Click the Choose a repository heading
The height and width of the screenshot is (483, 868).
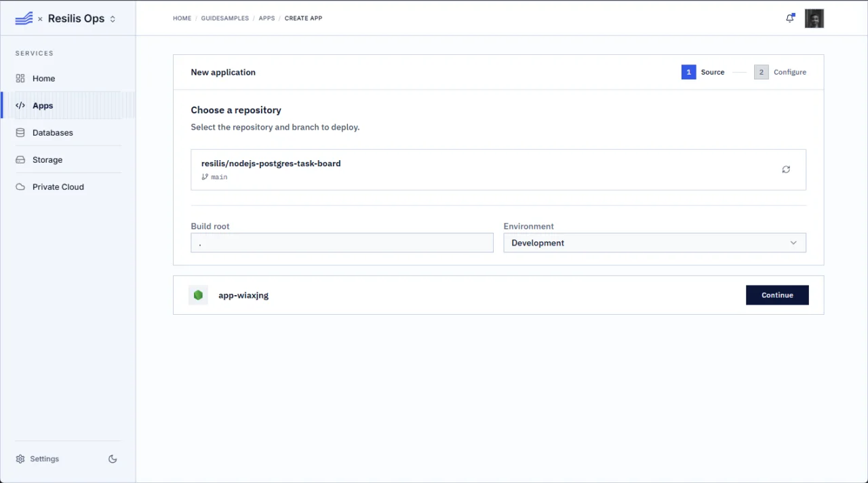(x=236, y=110)
